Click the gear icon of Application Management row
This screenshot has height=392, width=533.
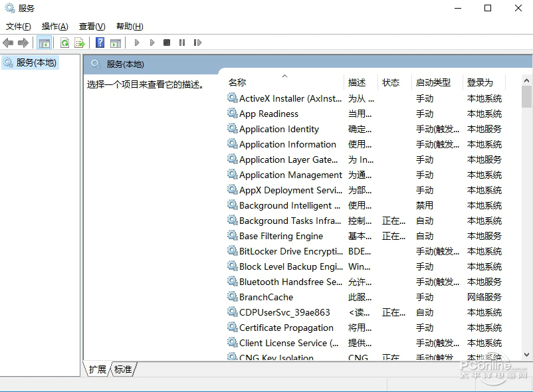[x=233, y=175]
